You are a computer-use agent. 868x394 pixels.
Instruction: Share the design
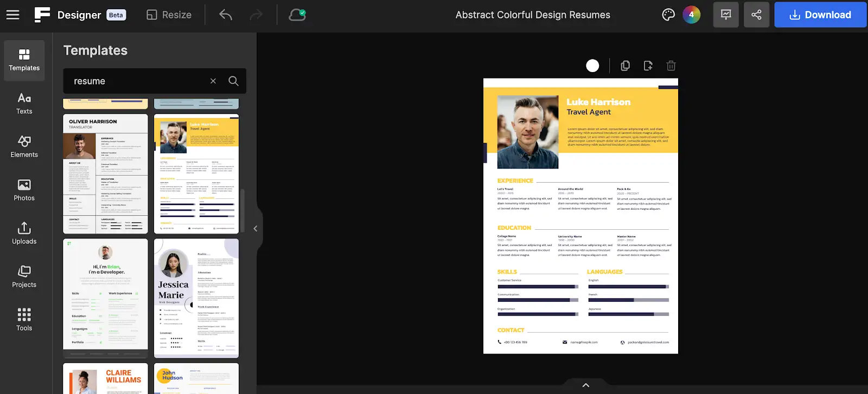[756, 15]
